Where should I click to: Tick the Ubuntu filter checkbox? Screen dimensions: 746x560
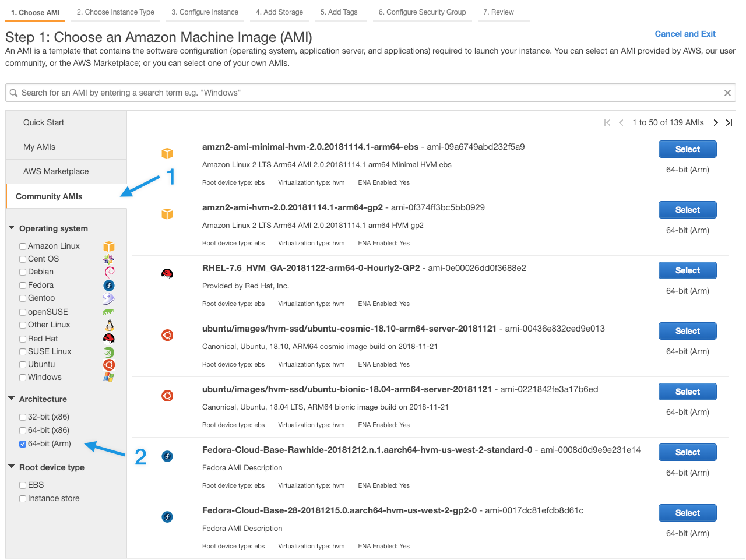(23, 365)
